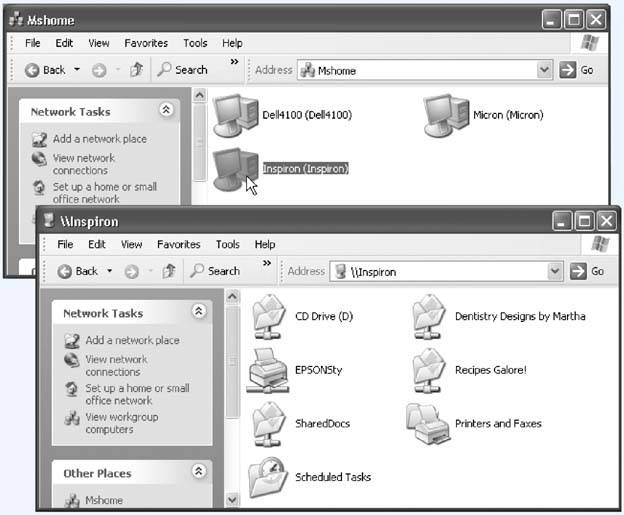Screen dimensions: 624x515
Task: Click View workgroup computers link
Action: click(x=121, y=423)
